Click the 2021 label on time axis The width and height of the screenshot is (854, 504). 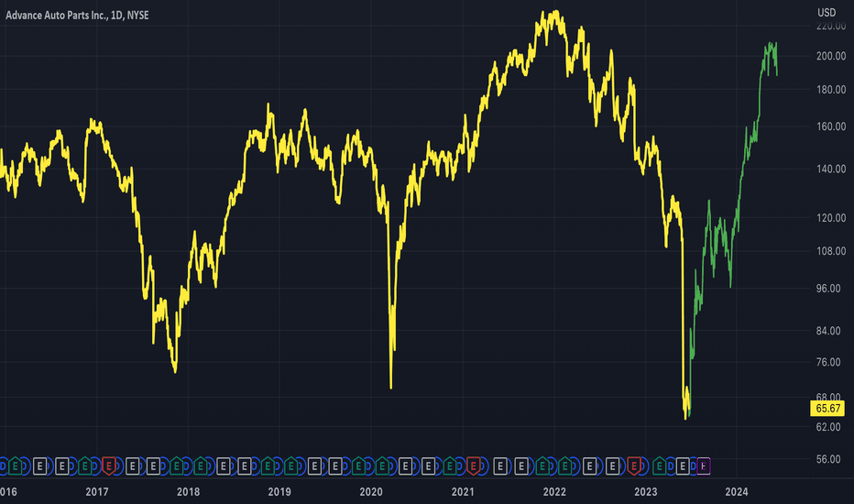(x=463, y=492)
